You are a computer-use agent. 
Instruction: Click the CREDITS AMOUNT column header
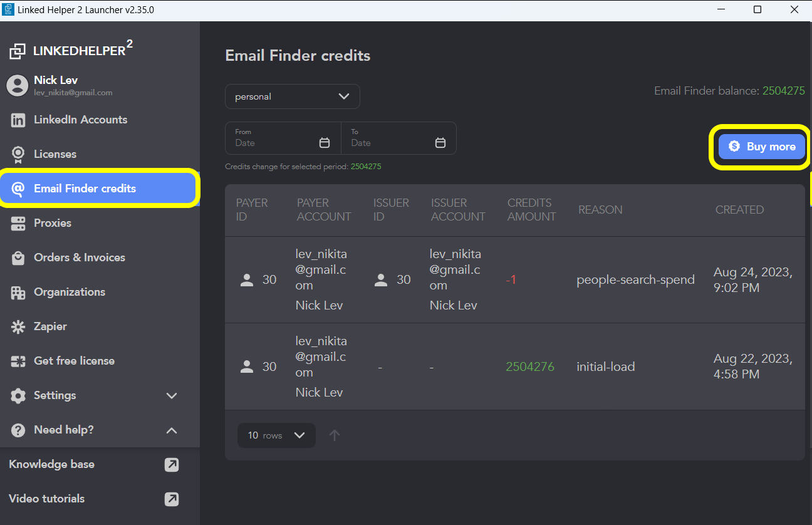pos(531,210)
